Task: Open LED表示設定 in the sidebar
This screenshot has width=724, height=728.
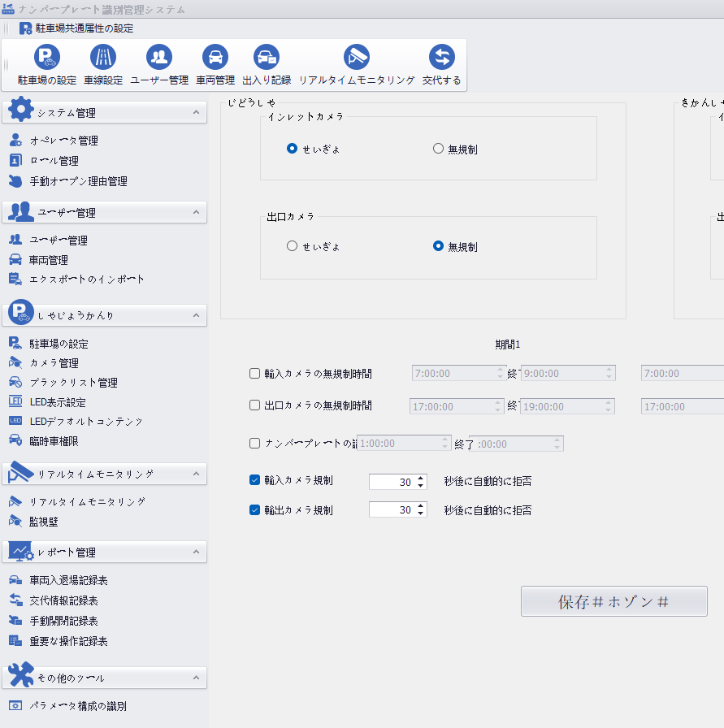Action: point(57,402)
